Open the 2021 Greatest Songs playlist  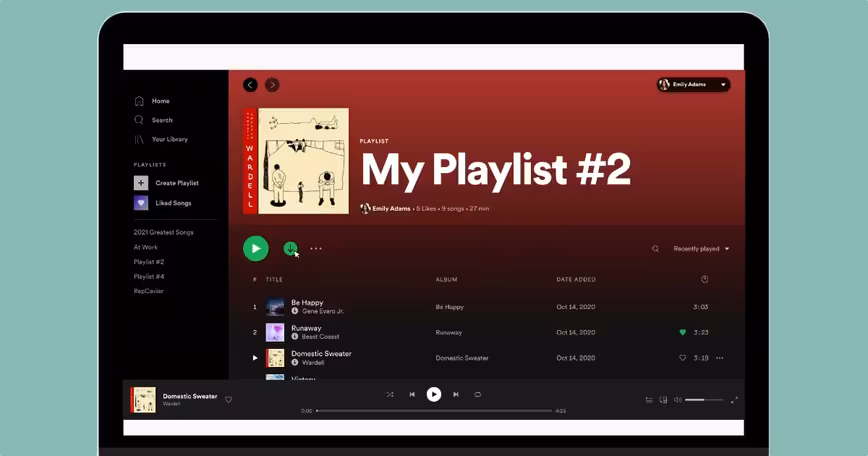pyautogui.click(x=163, y=232)
